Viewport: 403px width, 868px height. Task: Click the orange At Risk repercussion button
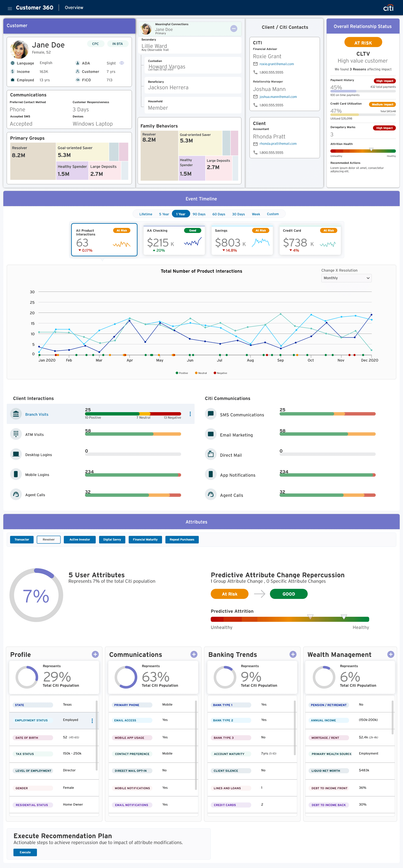point(230,594)
